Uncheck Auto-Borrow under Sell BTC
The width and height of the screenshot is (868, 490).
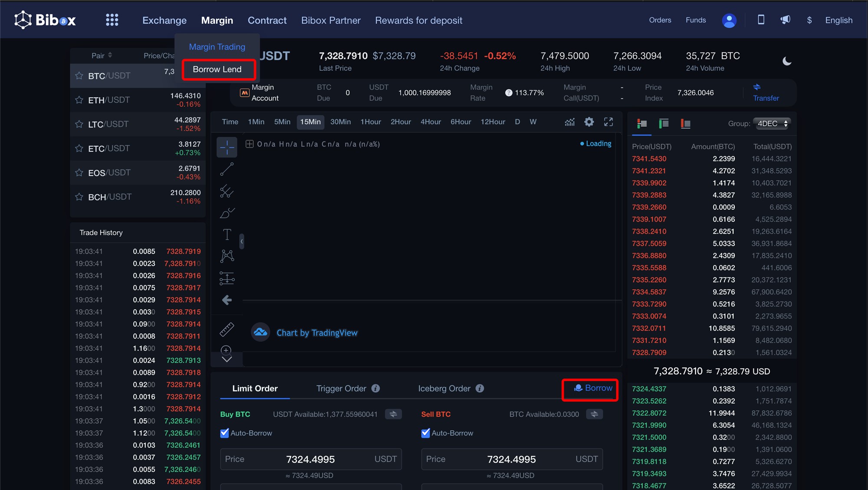click(x=425, y=433)
